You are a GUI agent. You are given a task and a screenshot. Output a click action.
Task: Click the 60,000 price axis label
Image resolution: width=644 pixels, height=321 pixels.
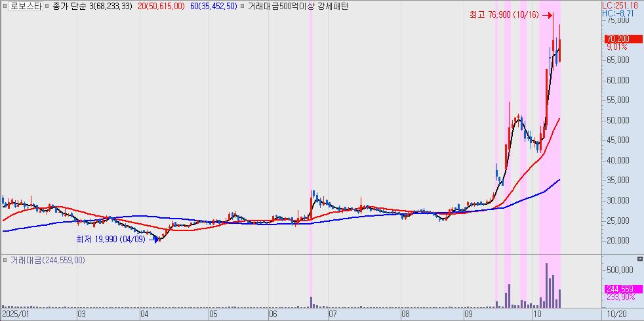618,80
